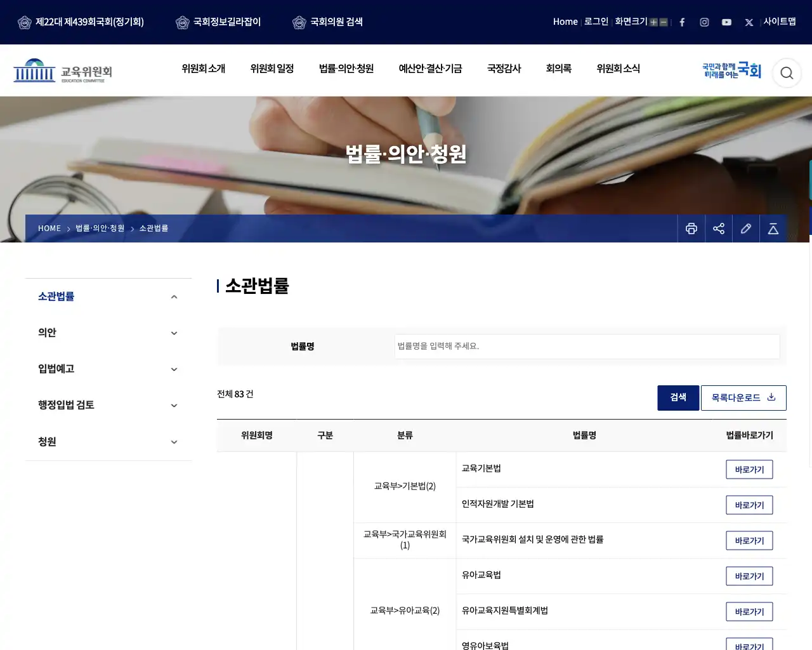The height and width of the screenshot is (650, 812).
Task: Open the 위원회 일정 menu
Action: coord(272,69)
